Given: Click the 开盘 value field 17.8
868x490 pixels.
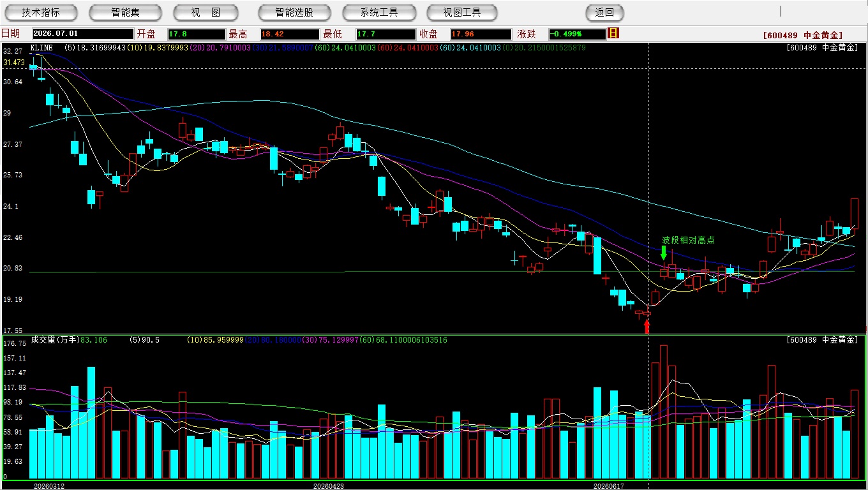Looking at the screenshot, I should coord(197,34).
